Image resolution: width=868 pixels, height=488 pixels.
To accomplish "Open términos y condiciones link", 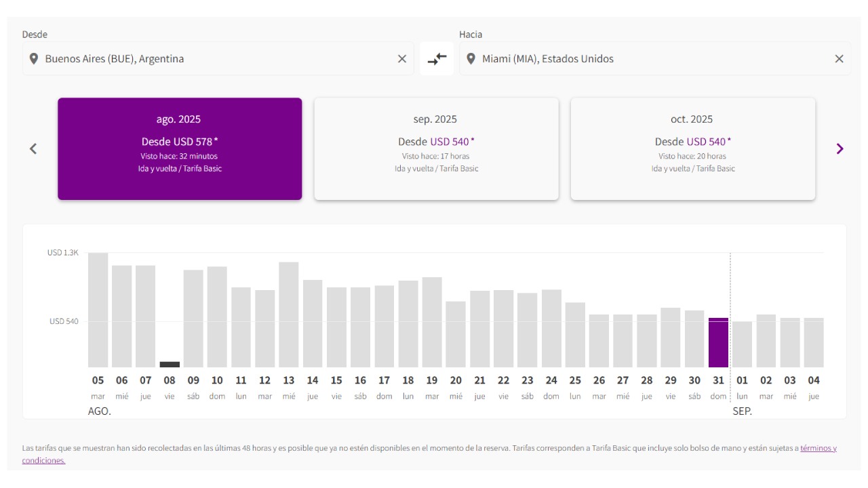I will [x=818, y=448].
